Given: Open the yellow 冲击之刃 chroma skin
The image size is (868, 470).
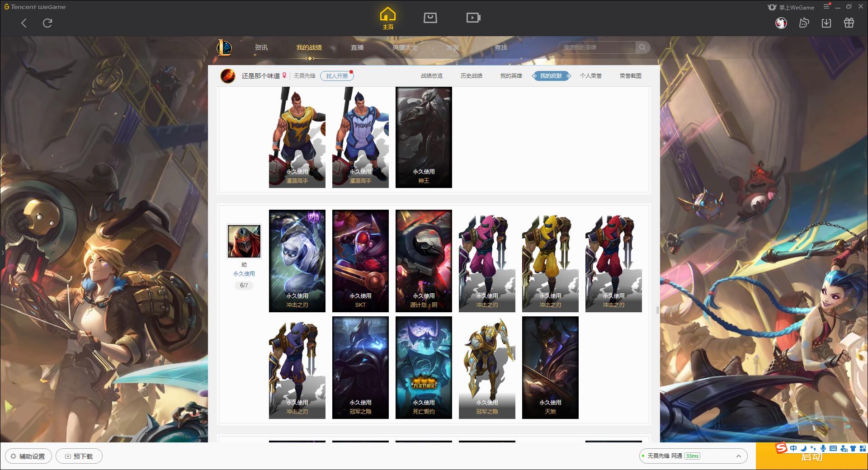Looking at the screenshot, I should (x=550, y=261).
